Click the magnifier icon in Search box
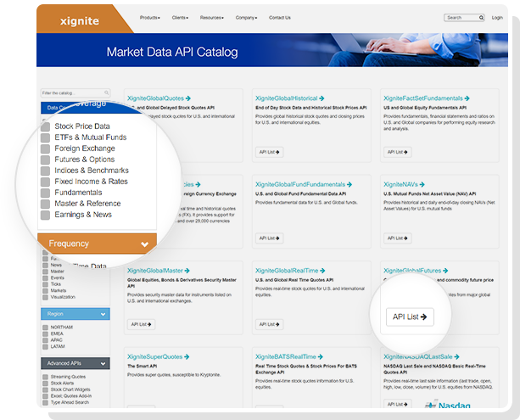Screen dimensions: 520x420 [481, 18]
